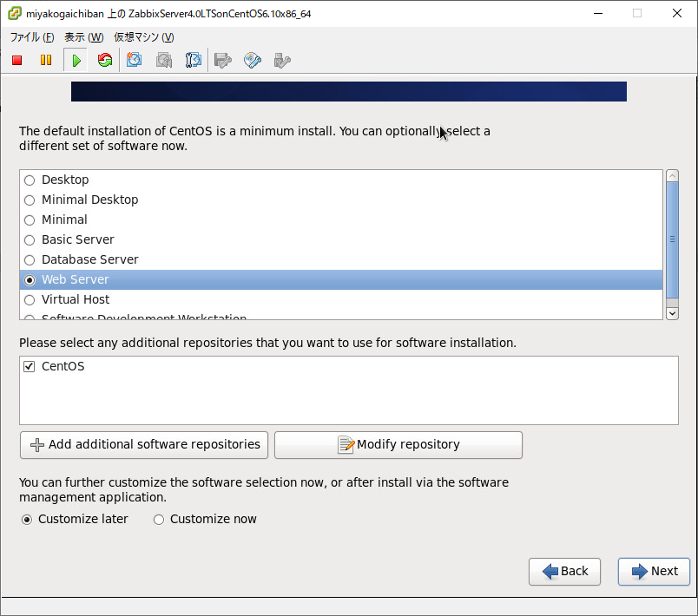Click Add additional software repositories button
The height and width of the screenshot is (616, 698).
[x=144, y=445]
